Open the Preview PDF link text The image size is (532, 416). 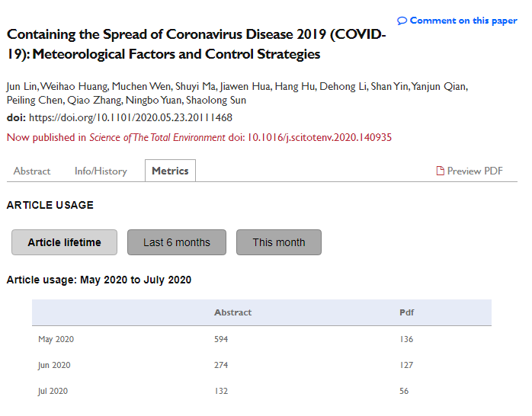tap(475, 171)
